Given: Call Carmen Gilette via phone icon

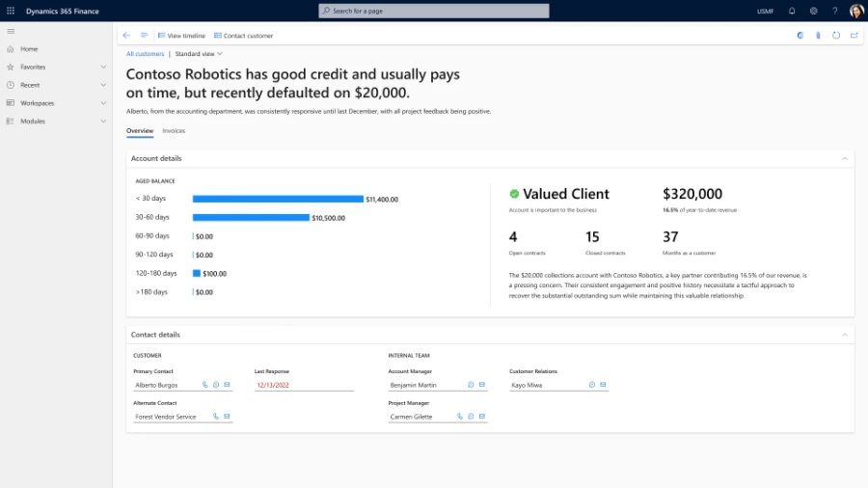Looking at the screenshot, I should click(460, 417).
